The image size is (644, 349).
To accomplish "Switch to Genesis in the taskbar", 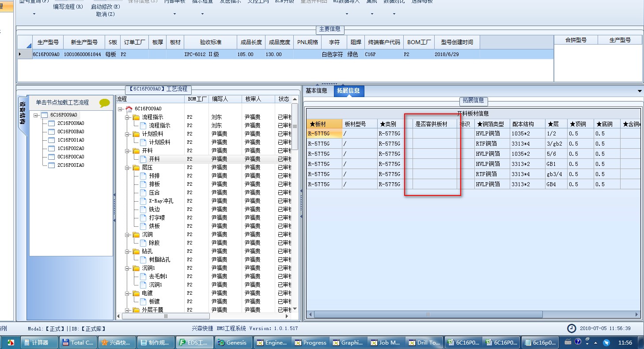I will [x=234, y=342].
